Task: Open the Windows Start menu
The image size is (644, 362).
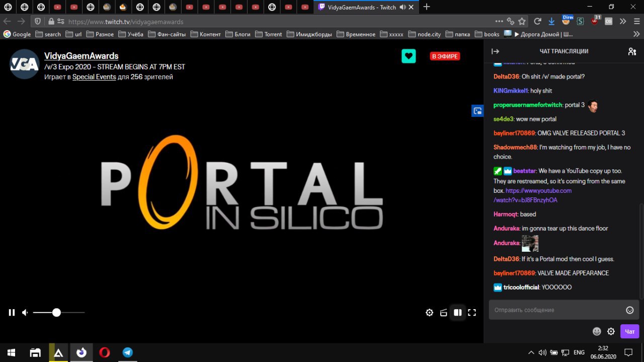Action: [x=11, y=352]
